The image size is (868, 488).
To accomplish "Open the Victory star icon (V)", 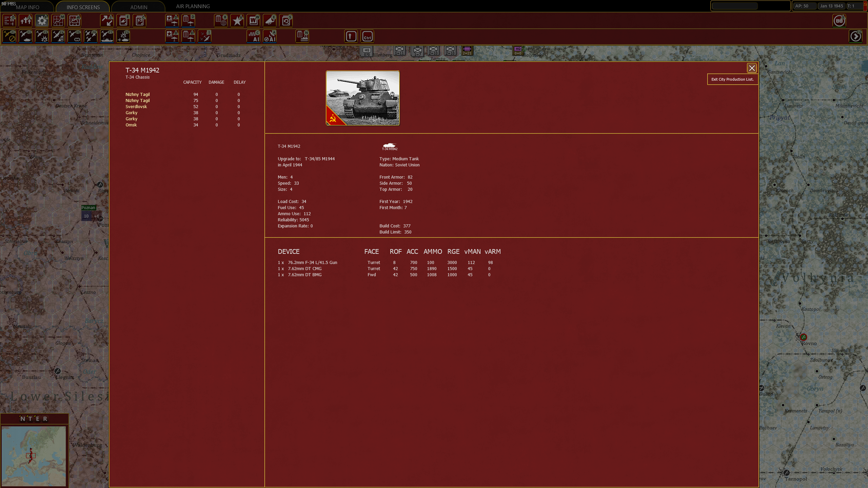I will [237, 21].
